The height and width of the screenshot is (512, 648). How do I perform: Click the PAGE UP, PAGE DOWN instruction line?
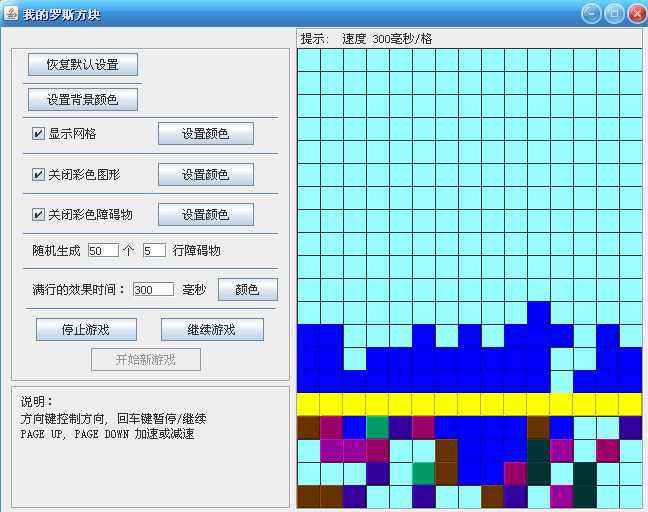pos(107,434)
